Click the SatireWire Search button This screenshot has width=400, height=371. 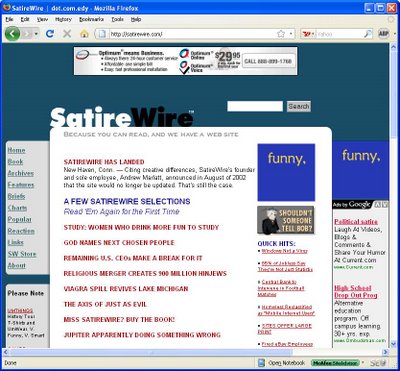[x=299, y=106]
